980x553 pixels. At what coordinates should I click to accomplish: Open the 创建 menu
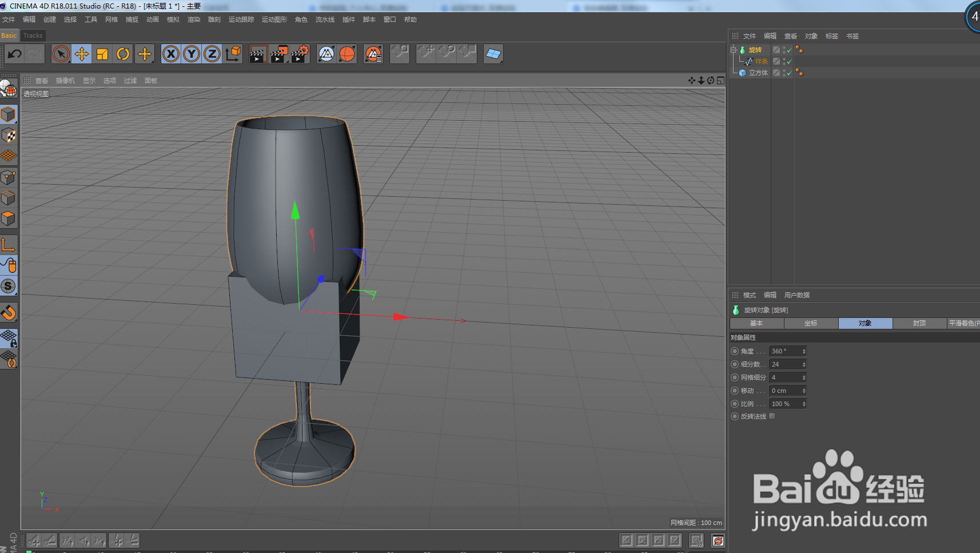coord(50,19)
